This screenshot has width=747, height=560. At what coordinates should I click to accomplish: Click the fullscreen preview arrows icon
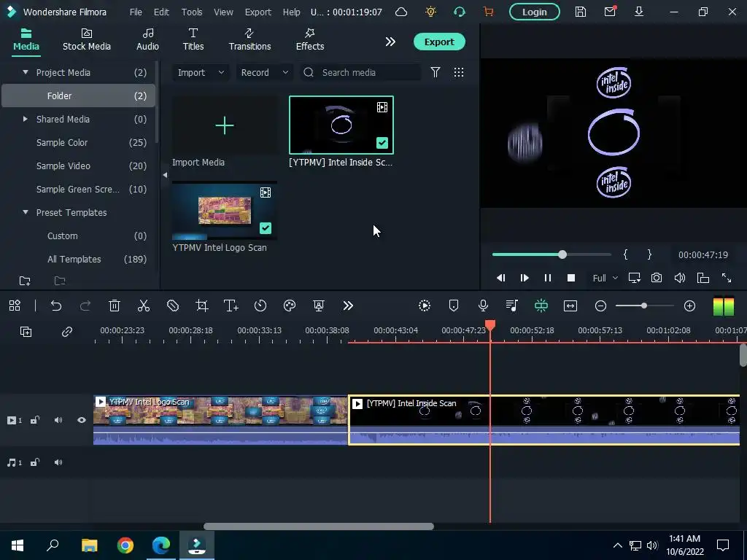727,278
